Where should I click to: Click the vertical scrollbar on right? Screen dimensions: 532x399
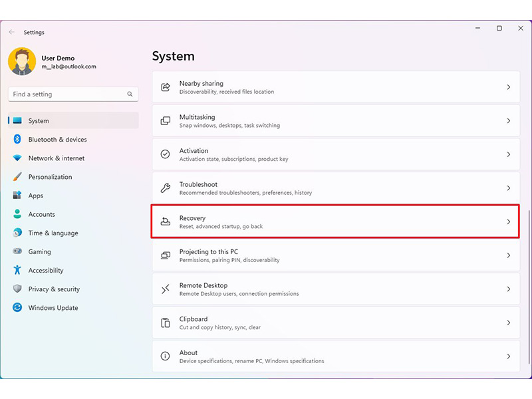pos(529,287)
